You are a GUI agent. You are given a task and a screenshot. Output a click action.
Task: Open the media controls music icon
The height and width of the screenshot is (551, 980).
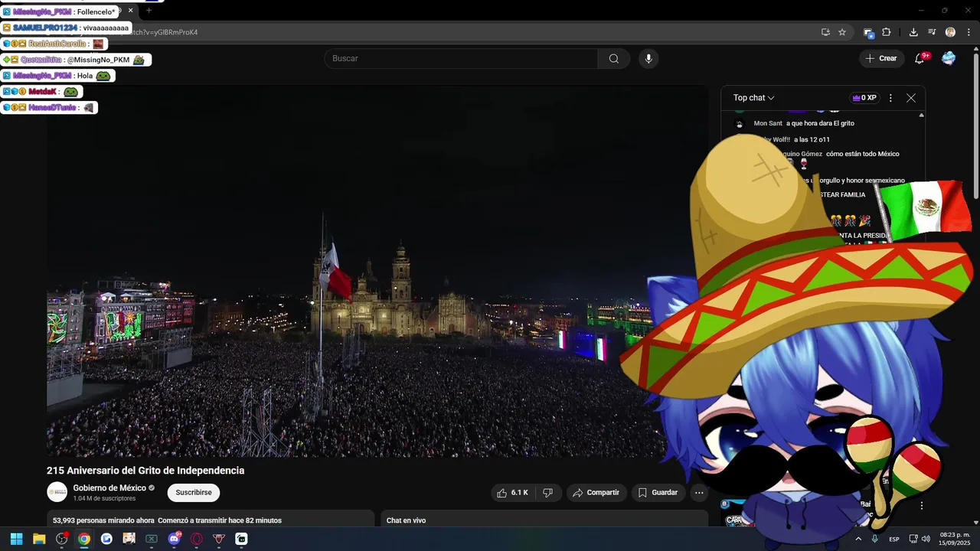[x=932, y=32]
